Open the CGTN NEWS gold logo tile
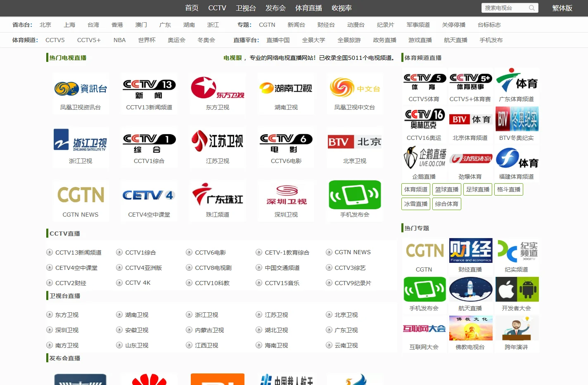The width and height of the screenshot is (588, 385). tap(81, 196)
